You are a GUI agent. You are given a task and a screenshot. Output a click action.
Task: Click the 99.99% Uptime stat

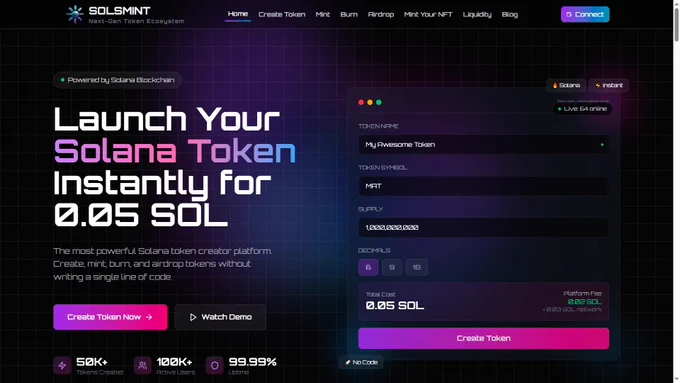(x=241, y=365)
